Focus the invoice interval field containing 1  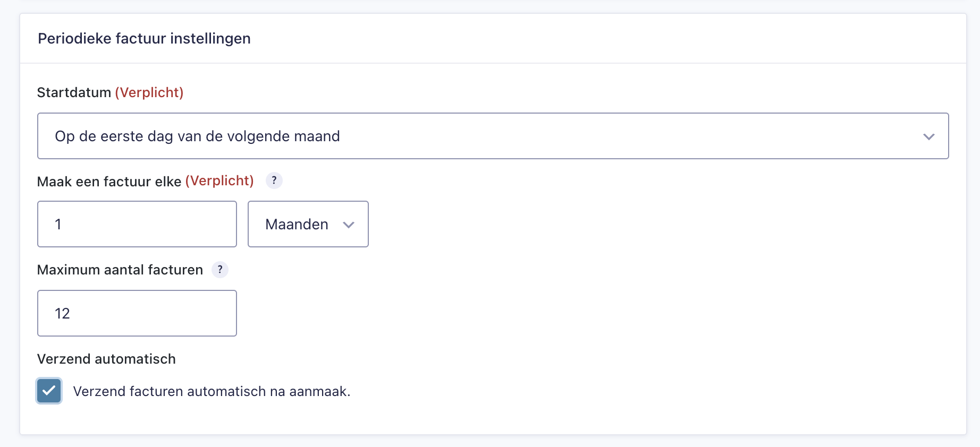[x=137, y=224]
